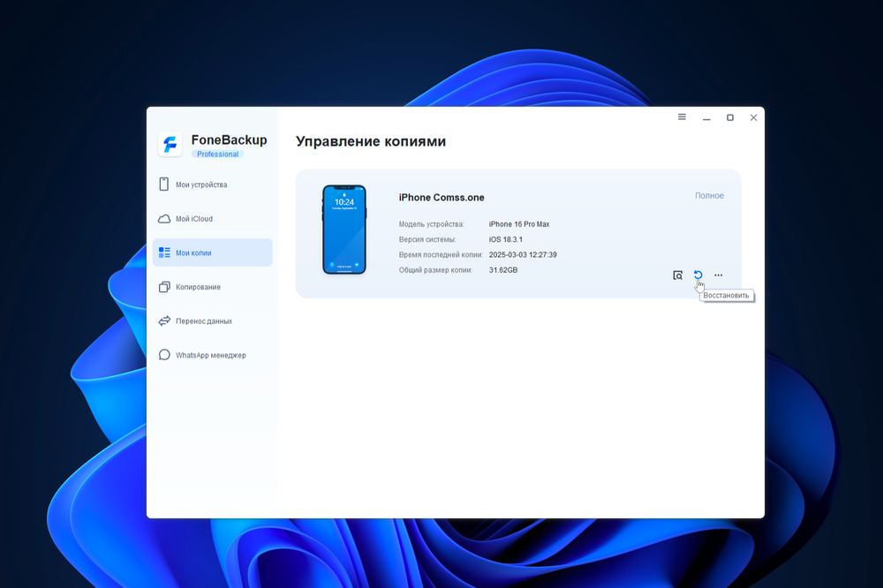Click the Professional edition badge

[217, 154]
